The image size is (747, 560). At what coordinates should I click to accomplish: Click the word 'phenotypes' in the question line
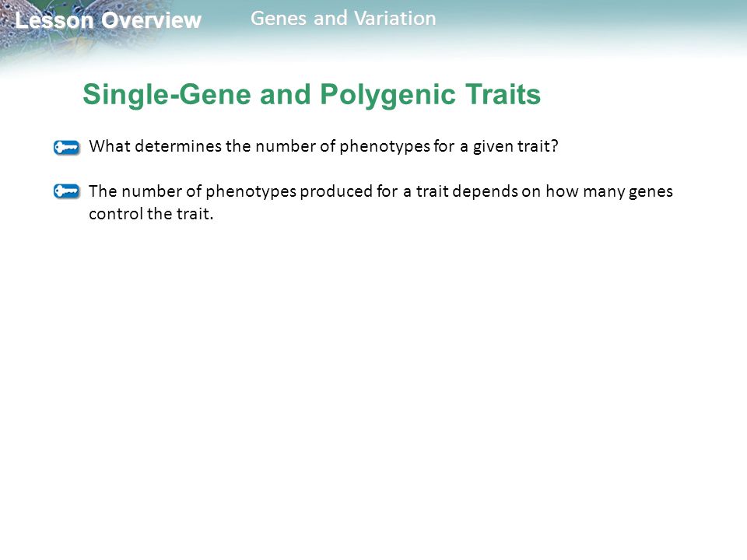384,146
